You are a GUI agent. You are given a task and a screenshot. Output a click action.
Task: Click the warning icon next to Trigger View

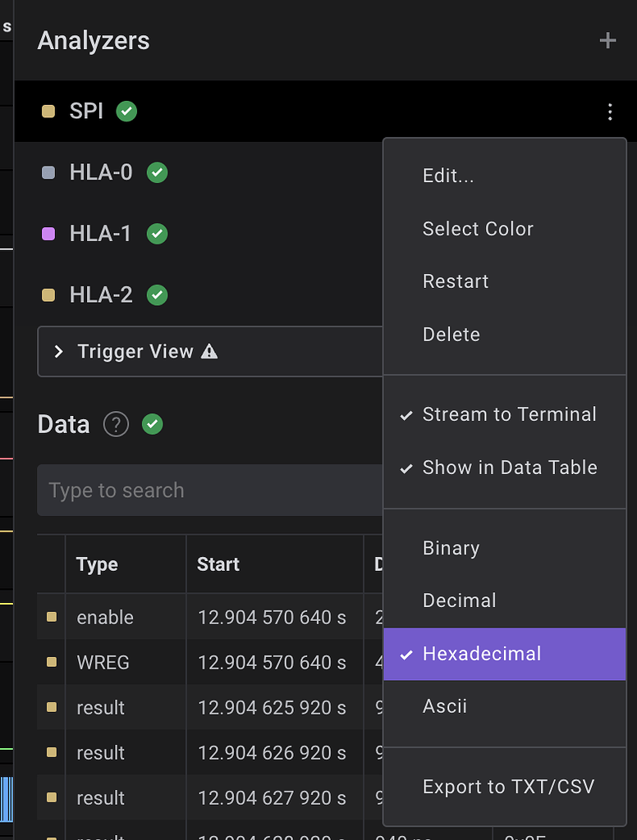[211, 350]
